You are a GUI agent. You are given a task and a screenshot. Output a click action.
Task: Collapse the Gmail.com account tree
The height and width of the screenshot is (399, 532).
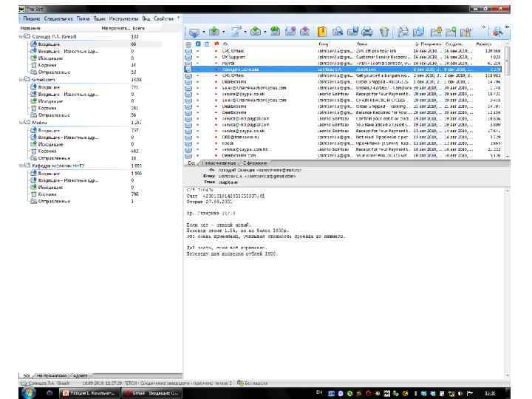tap(21, 80)
